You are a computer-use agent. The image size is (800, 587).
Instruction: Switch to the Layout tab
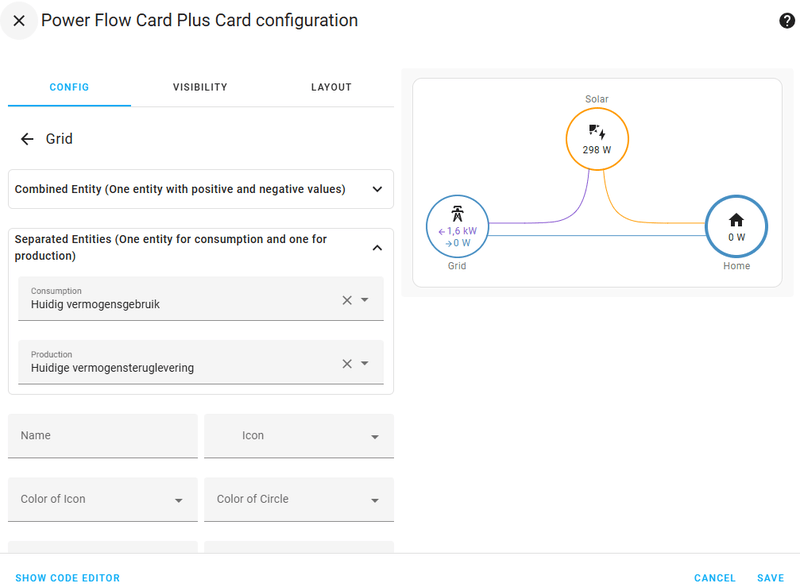331,87
